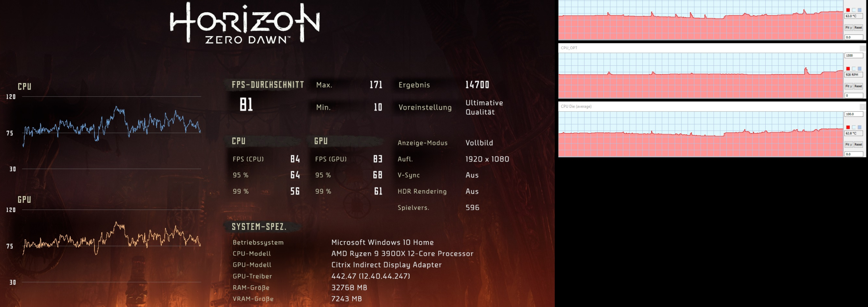Choose blue swatch in CPU Die (average) graph
This screenshot has height=307, width=868.
[859, 127]
